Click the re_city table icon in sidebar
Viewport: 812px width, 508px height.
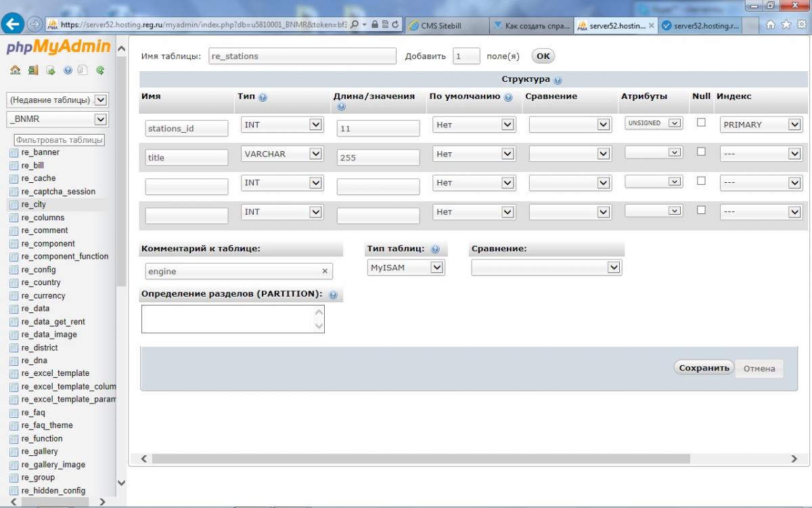click(14, 205)
